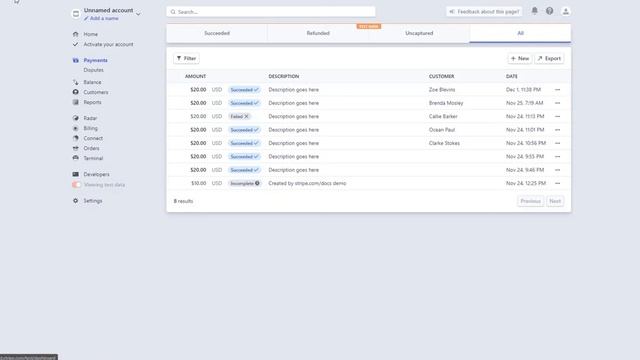
Task: Open the Developers sidebar icon
Action: (x=76, y=174)
